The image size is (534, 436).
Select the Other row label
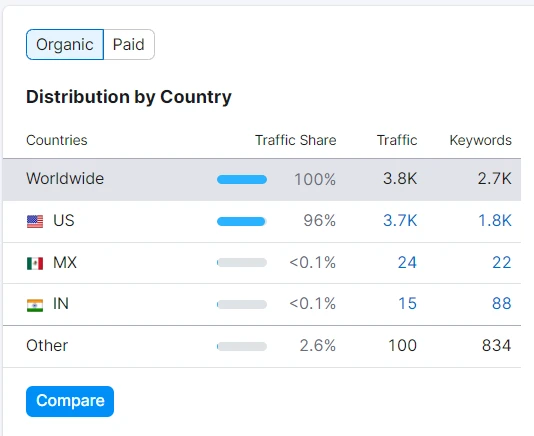click(47, 346)
